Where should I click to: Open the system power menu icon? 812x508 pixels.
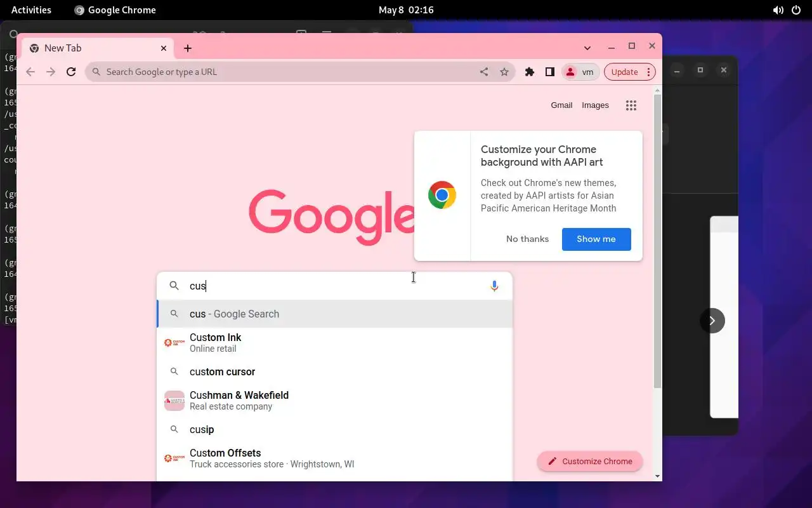[x=796, y=10]
